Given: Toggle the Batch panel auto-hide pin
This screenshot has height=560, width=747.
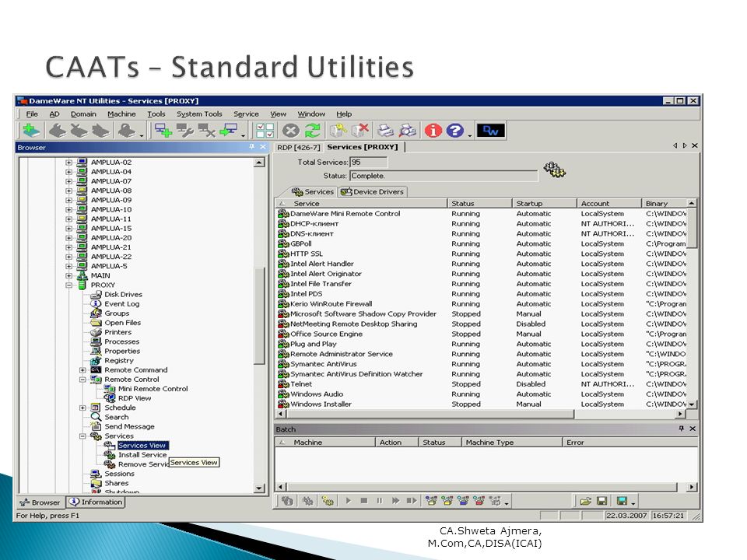Looking at the screenshot, I should click(682, 429).
